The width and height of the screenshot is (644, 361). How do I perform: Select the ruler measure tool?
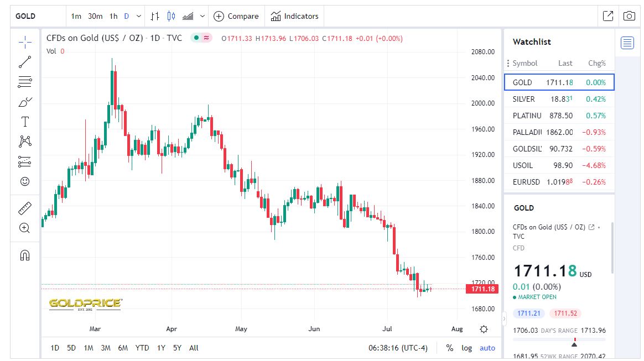pyautogui.click(x=25, y=208)
